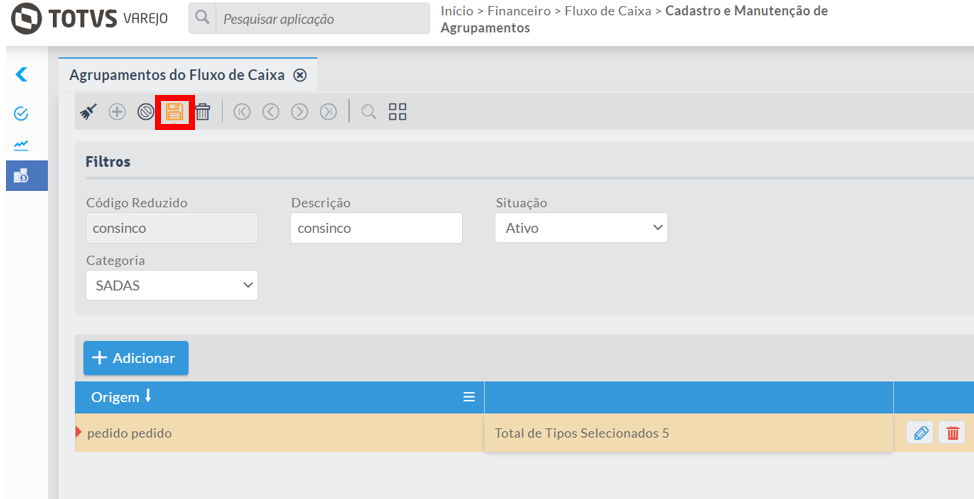Screen dimensions: 974x499
Task: Open the checkmark circle sidebar icon
Action: point(21,113)
